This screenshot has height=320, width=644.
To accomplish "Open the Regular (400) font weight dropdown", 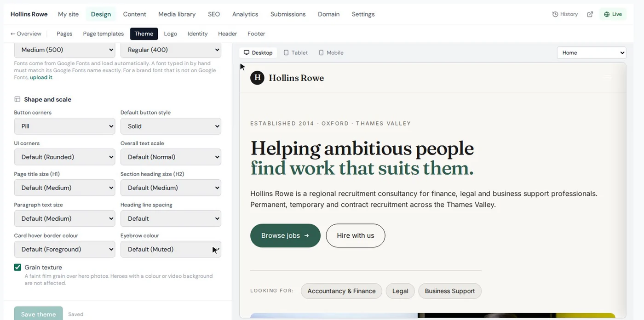I will pyautogui.click(x=171, y=50).
